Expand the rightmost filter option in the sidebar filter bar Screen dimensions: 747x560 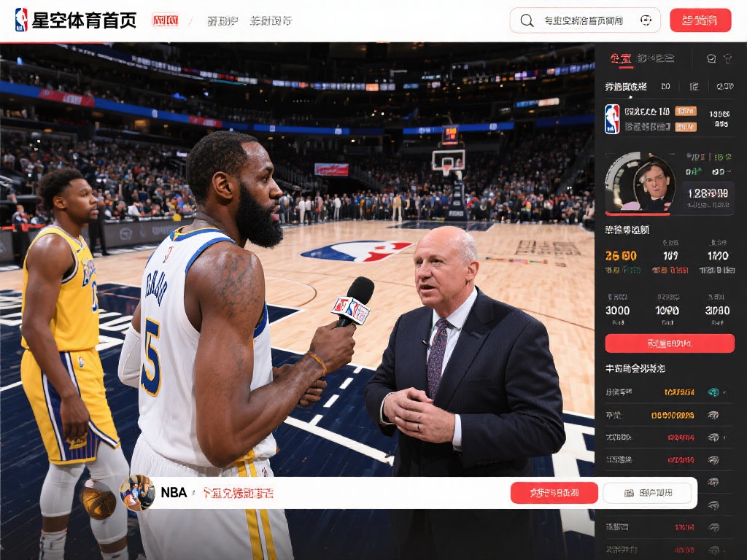tap(726, 87)
